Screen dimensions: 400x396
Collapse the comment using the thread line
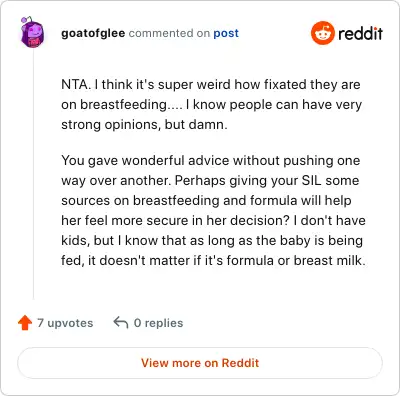(x=33, y=175)
